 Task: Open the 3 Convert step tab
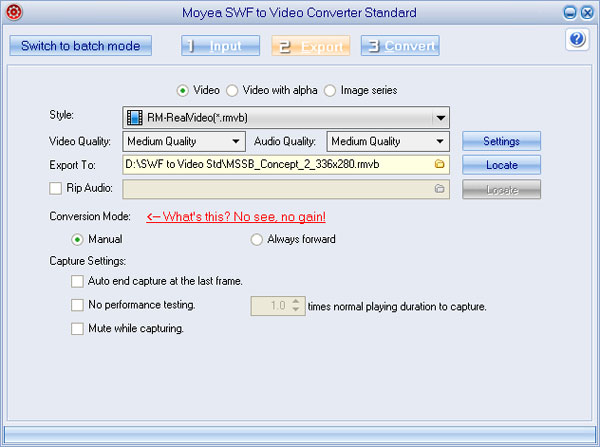click(400, 46)
